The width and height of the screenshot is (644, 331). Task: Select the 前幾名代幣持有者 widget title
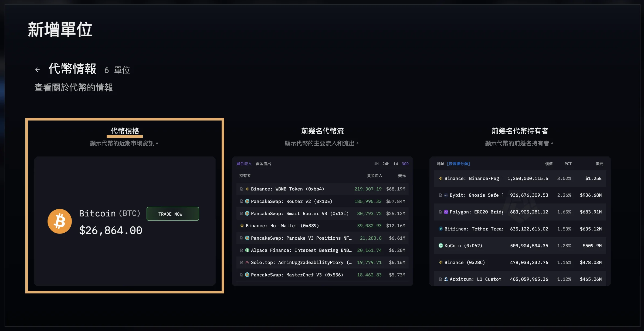[520, 131]
